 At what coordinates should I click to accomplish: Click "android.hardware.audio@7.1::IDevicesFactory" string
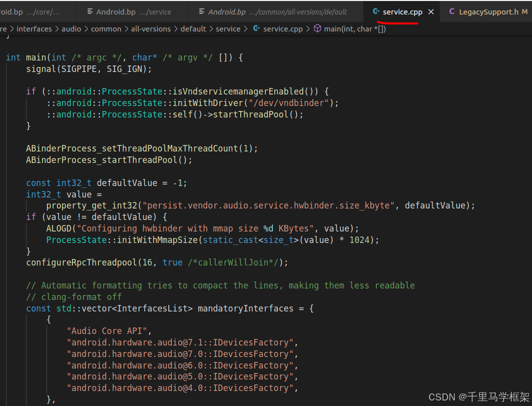tap(180, 342)
